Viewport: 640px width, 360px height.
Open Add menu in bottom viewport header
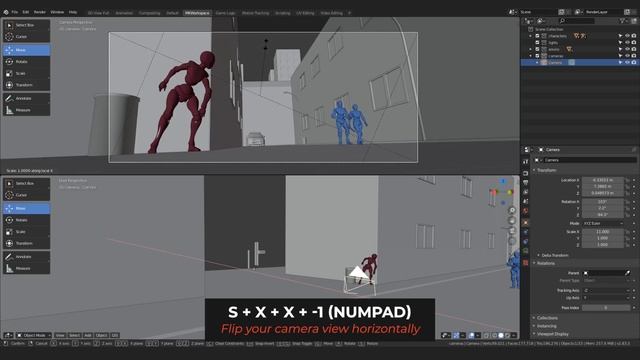tap(88, 336)
